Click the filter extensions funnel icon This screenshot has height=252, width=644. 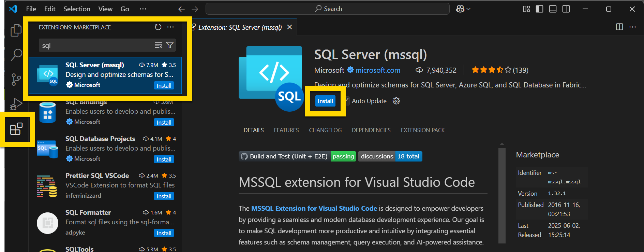pyautogui.click(x=169, y=45)
